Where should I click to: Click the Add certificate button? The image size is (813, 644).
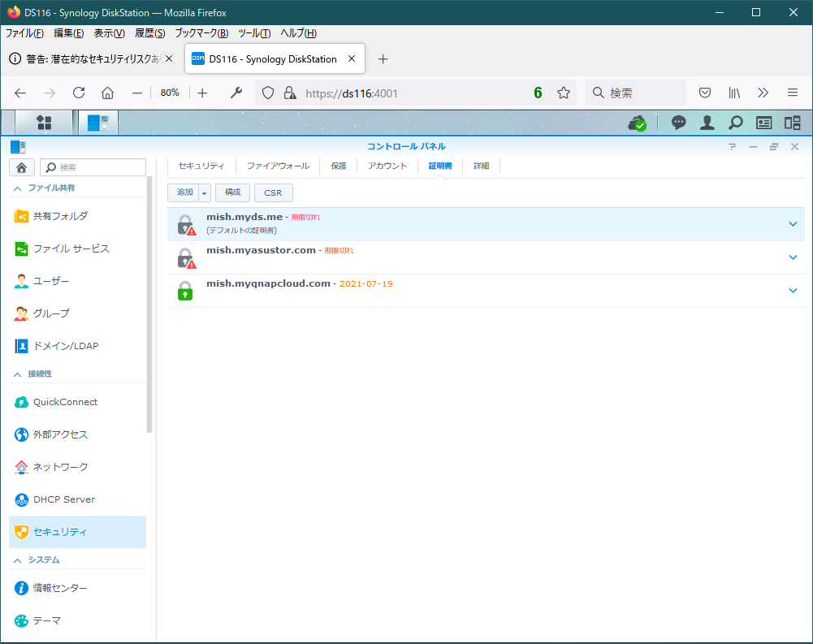(x=184, y=193)
